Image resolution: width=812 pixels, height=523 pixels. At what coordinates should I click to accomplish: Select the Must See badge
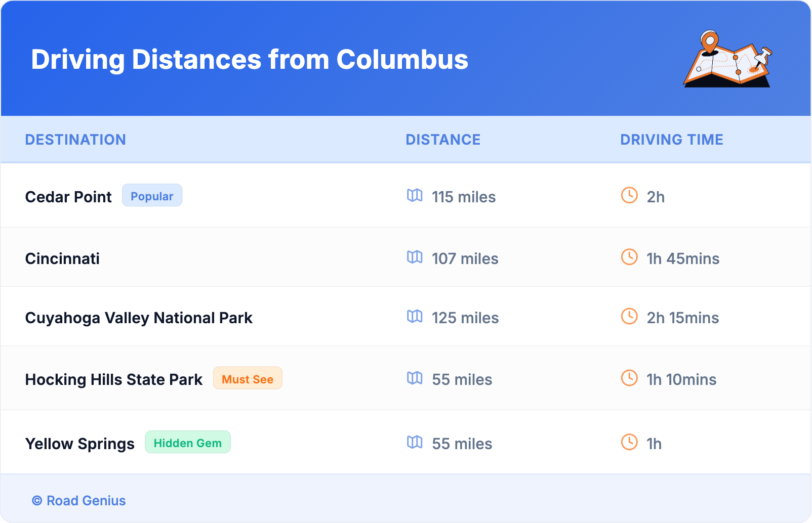click(x=248, y=378)
